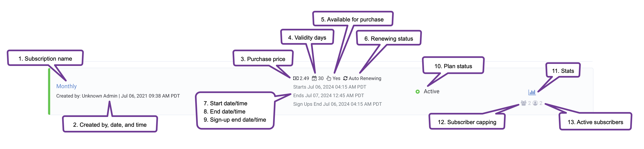The height and width of the screenshot is (149, 644).
Task: Click the purchase price money icon
Action: pos(296,78)
